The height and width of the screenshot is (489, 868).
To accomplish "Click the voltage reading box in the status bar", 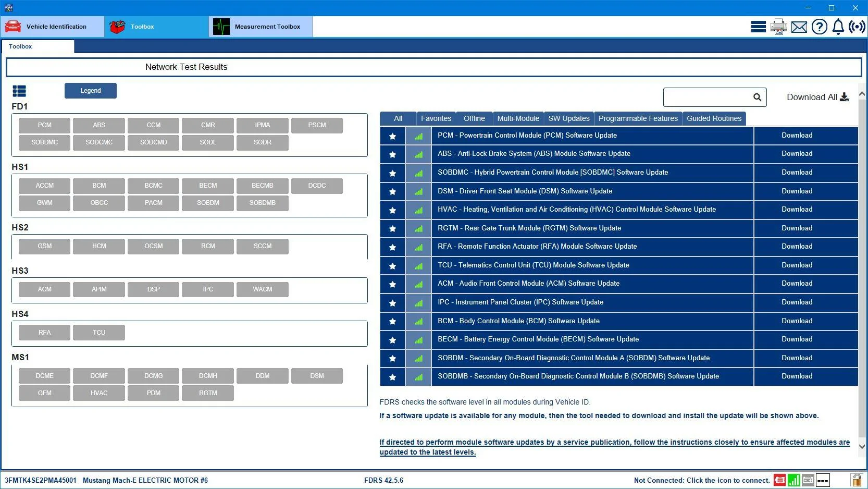I will point(823,480).
